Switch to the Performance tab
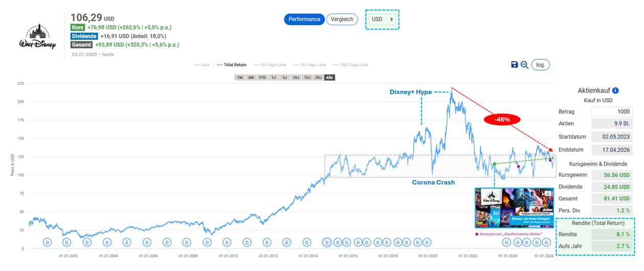Screen dimensions: 644x271 pos(304,19)
